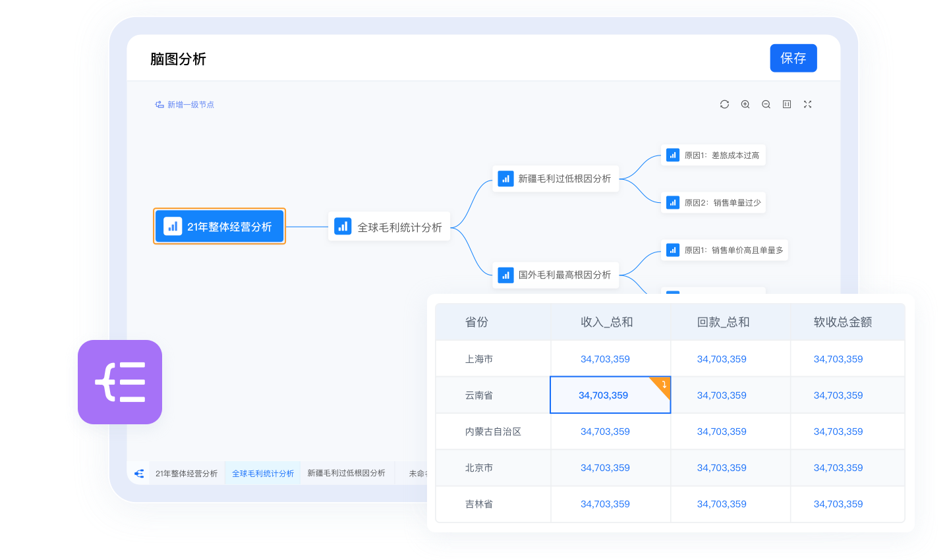This screenshot has width=949, height=560.
Task: Select the 上海市 row label
Action: (x=479, y=358)
